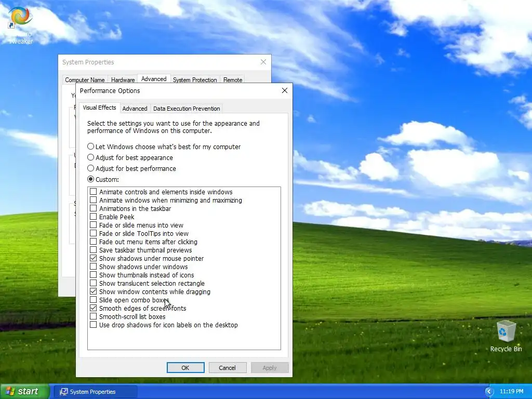Enable Animate controls and elements inside windows
Viewport: 532px width, 399px height.
pos(94,192)
